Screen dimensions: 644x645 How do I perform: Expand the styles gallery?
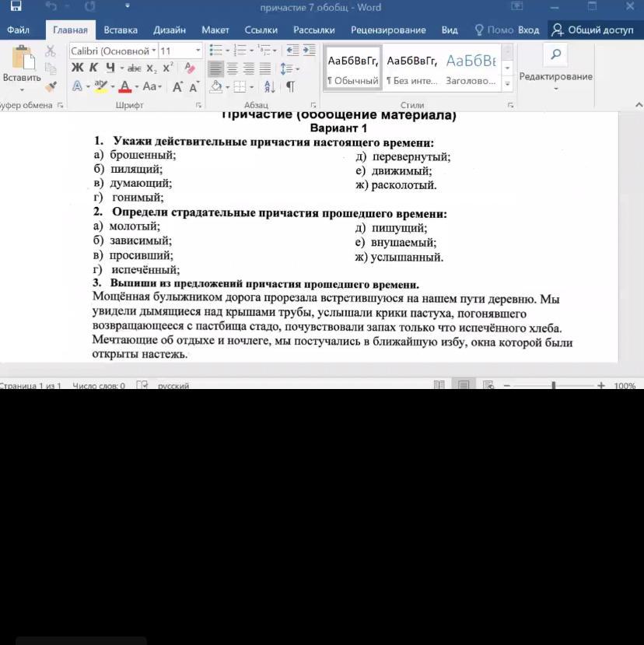point(507,84)
